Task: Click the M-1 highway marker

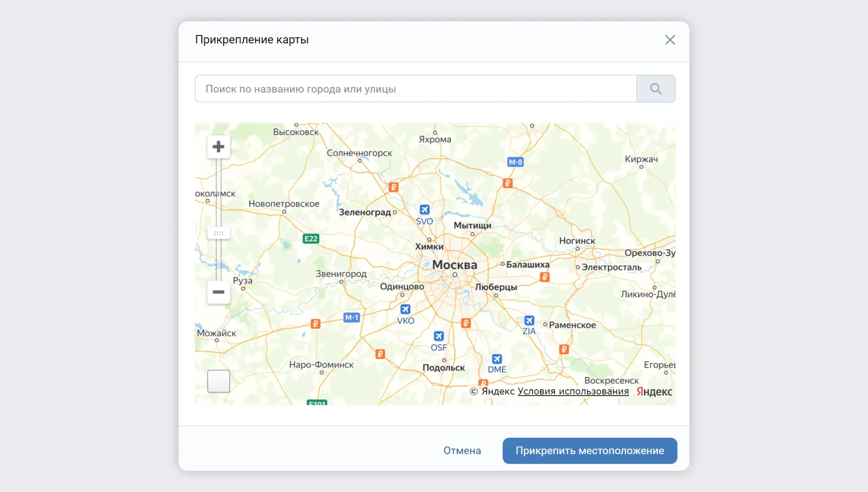Action: point(352,317)
